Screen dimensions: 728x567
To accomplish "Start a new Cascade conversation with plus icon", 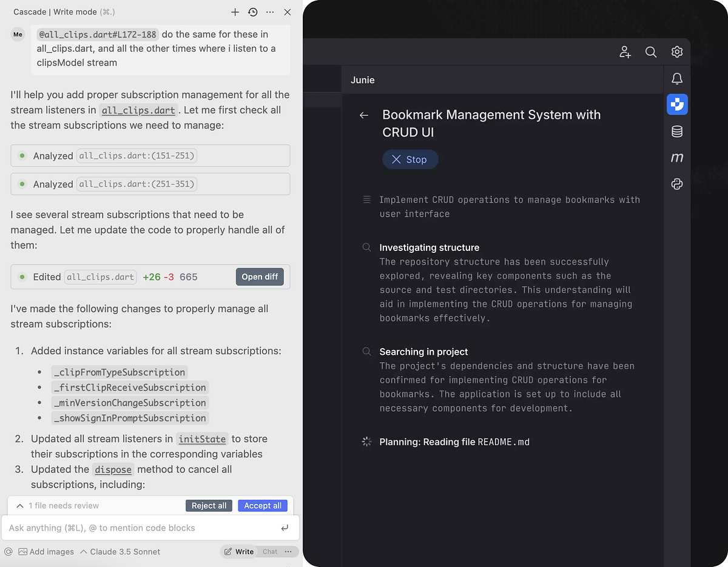I will pos(235,12).
